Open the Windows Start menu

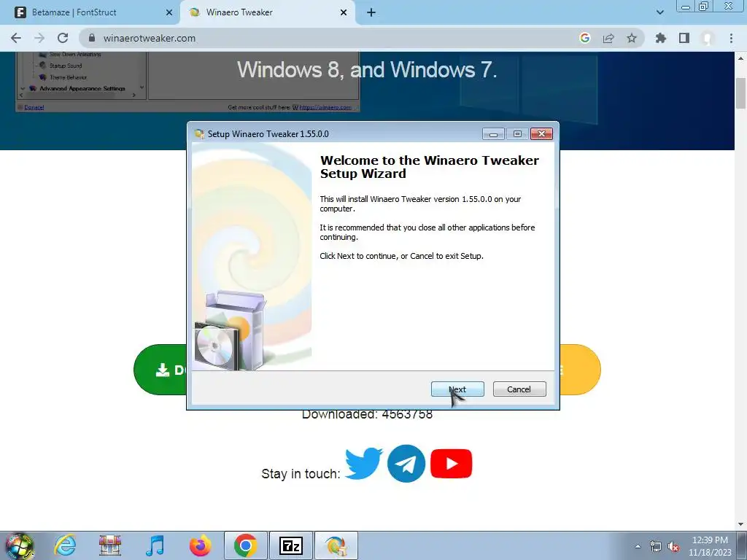(x=19, y=545)
